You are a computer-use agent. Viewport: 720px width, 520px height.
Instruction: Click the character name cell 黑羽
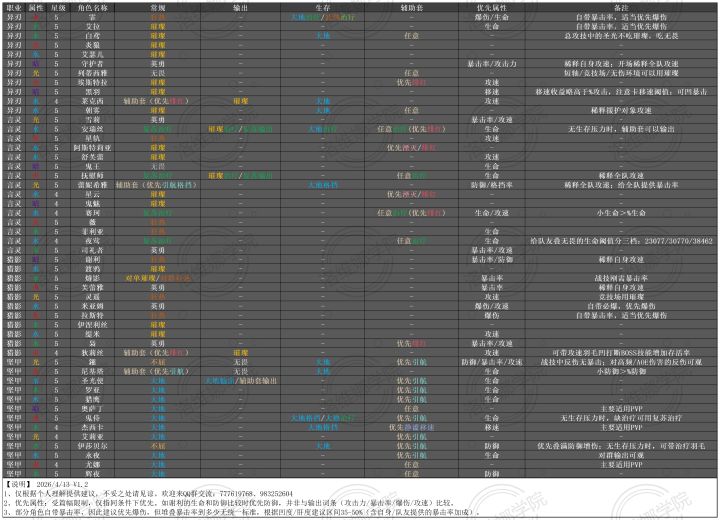[x=92, y=92]
